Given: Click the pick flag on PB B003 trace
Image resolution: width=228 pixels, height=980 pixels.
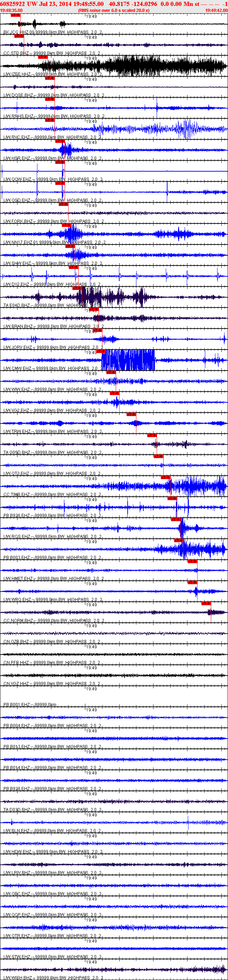Looking at the screenshot, I should click(x=179, y=540).
